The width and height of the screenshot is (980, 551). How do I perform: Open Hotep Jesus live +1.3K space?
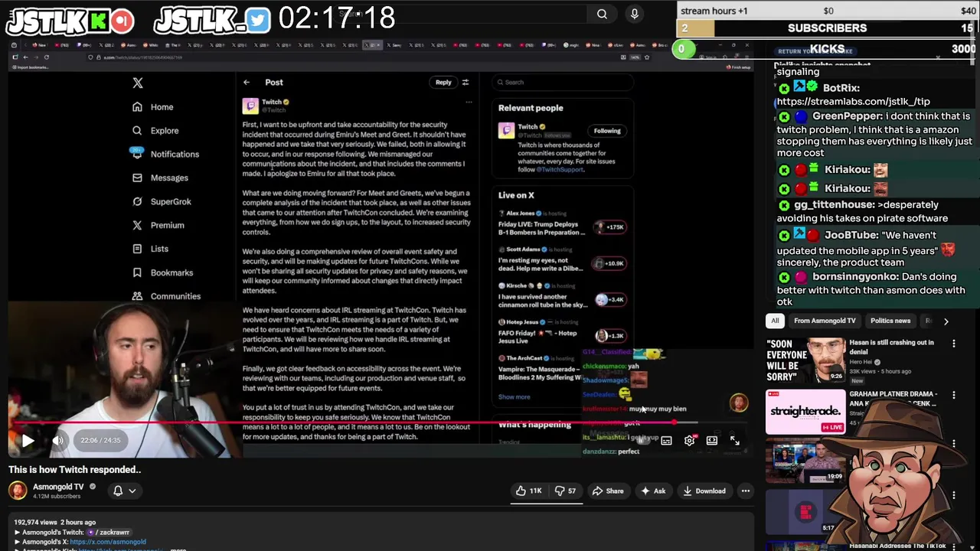[x=562, y=331]
